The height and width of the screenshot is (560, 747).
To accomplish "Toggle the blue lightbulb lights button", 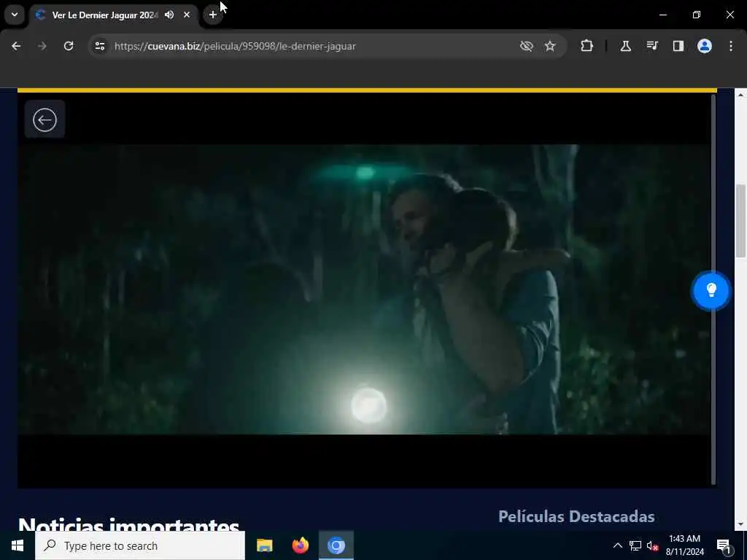I will [x=711, y=290].
